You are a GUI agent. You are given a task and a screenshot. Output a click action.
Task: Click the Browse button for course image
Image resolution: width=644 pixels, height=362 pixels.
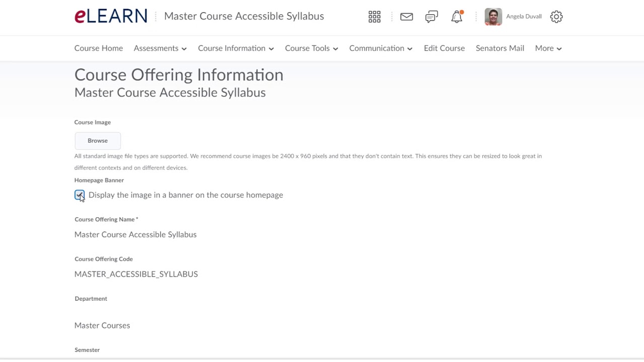(98, 141)
